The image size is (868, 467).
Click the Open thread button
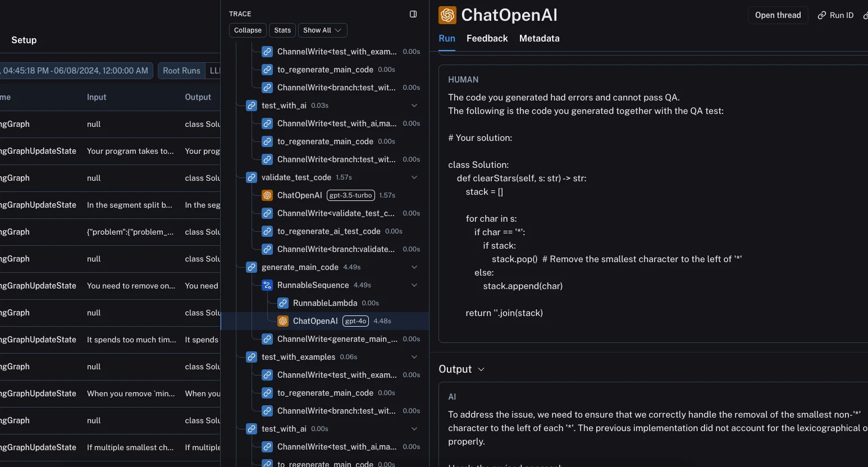778,15
